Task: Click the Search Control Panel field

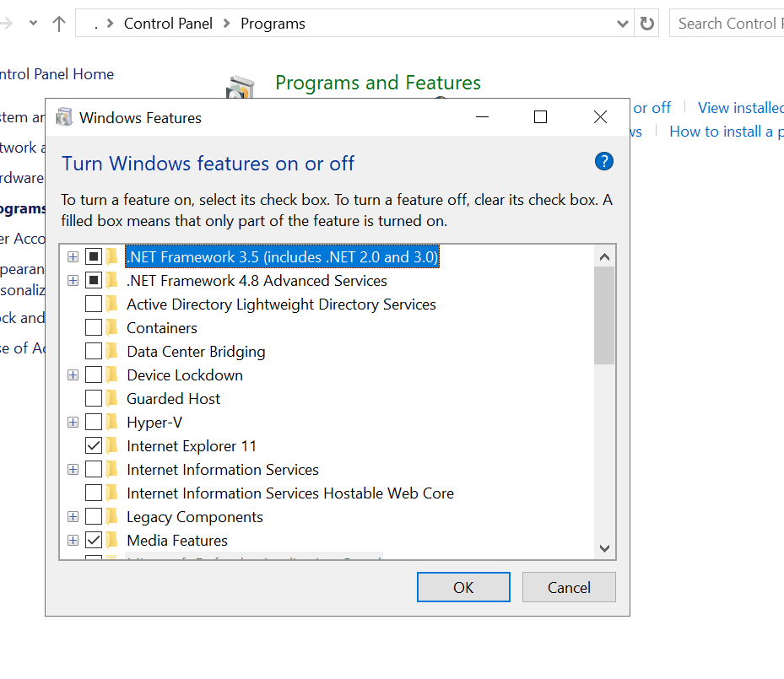Action: click(727, 24)
